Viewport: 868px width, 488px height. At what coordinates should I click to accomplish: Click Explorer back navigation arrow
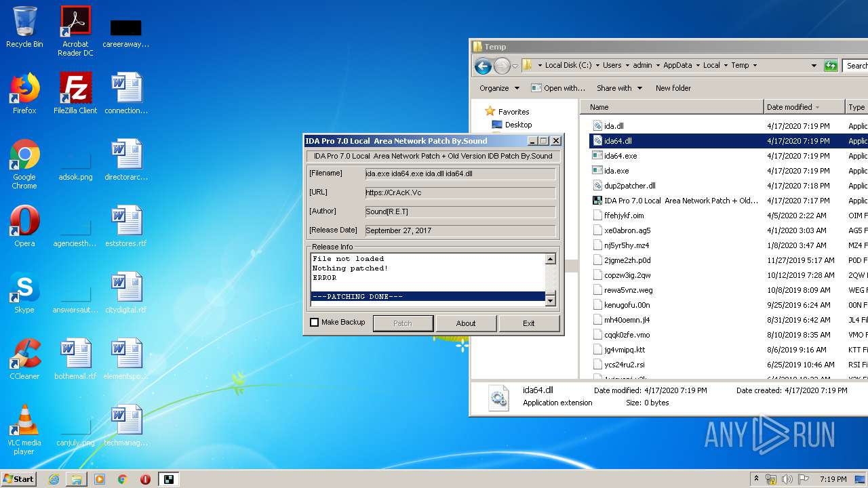click(x=483, y=66)
